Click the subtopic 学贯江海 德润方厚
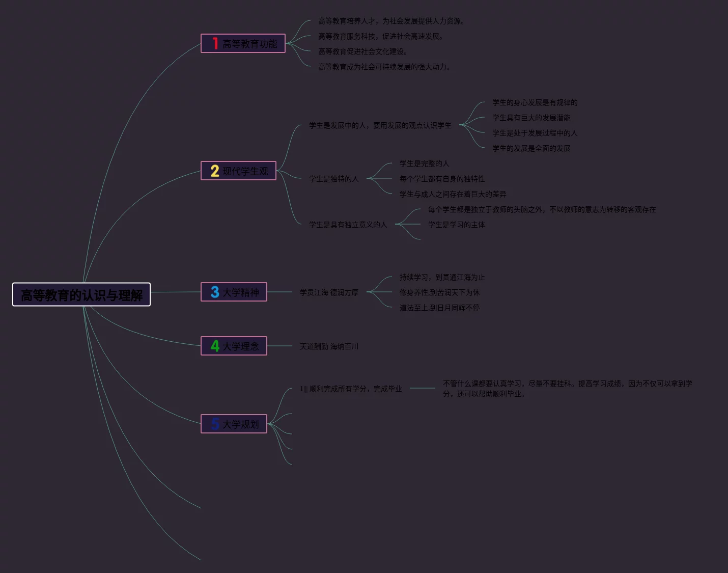 pyautogui.click(x=329, y=292)
